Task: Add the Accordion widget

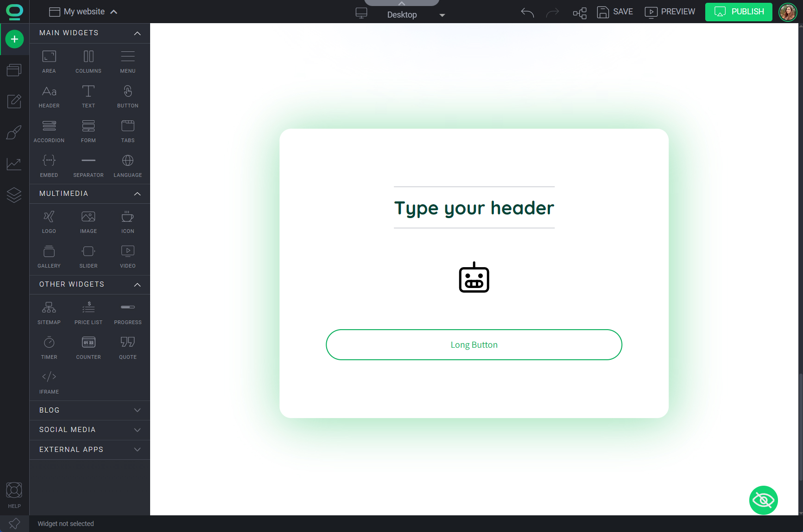Action: point(49,131)
